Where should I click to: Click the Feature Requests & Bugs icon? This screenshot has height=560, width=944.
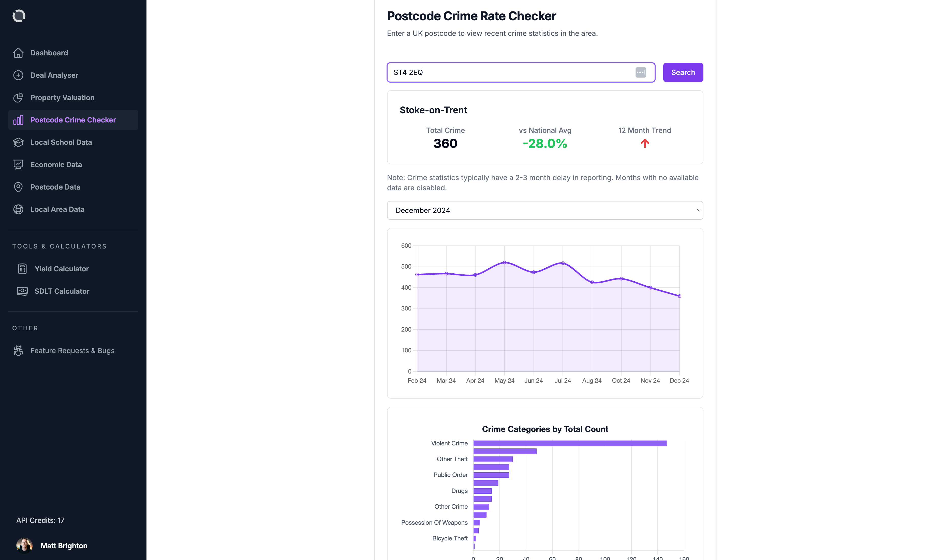click(18, 351)
